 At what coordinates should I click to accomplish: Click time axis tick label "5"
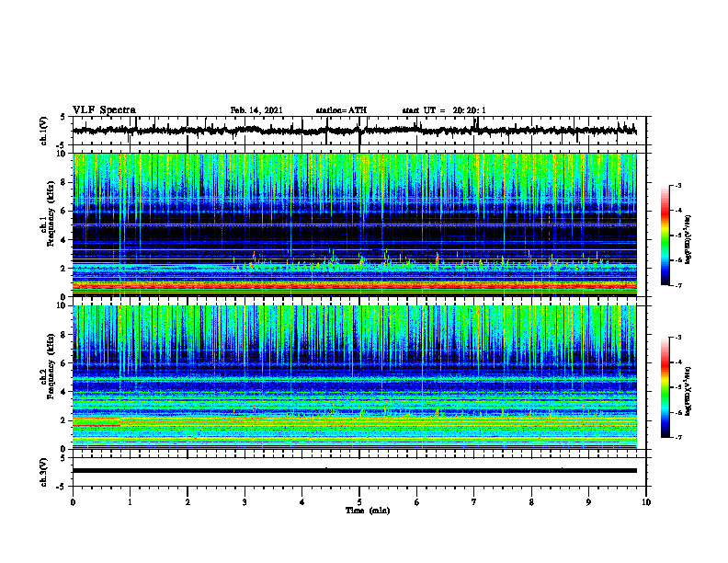pos(359,502)
